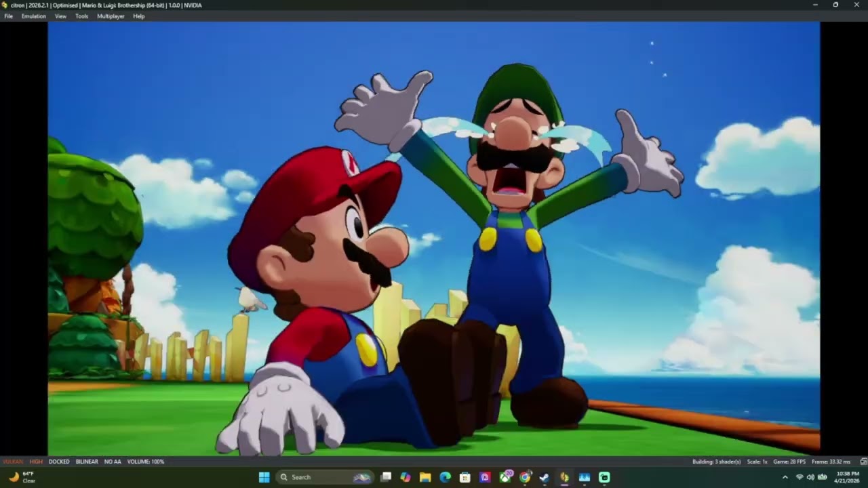Viewport: 868px width, 488px height.
Task: Open the blue monitor app in taskbar
Action: pos(585,477)
